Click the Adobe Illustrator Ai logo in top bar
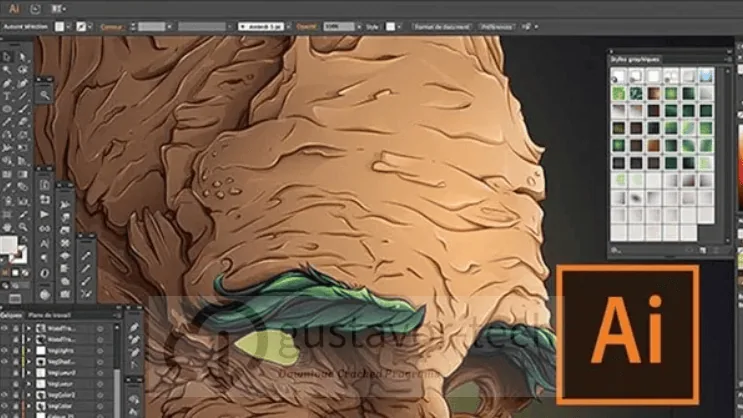This screenshot has width=743, height=418. [x=14, y=9]
